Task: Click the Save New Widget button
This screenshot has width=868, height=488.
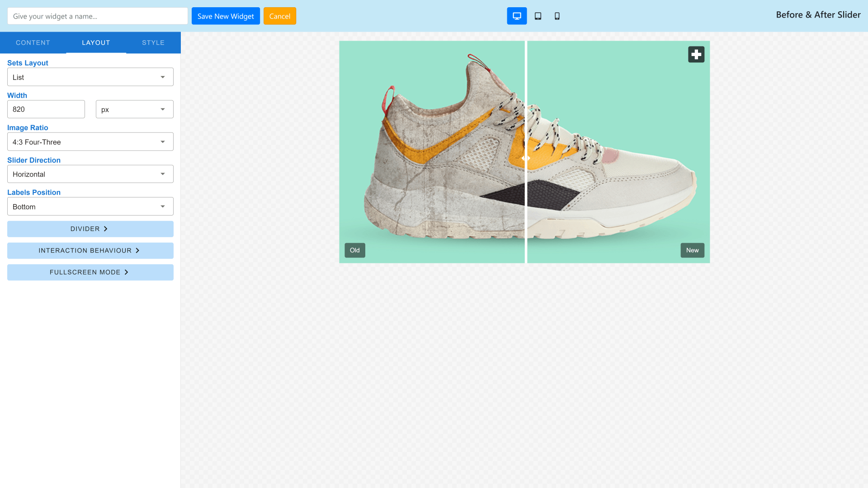Action: 226,16
